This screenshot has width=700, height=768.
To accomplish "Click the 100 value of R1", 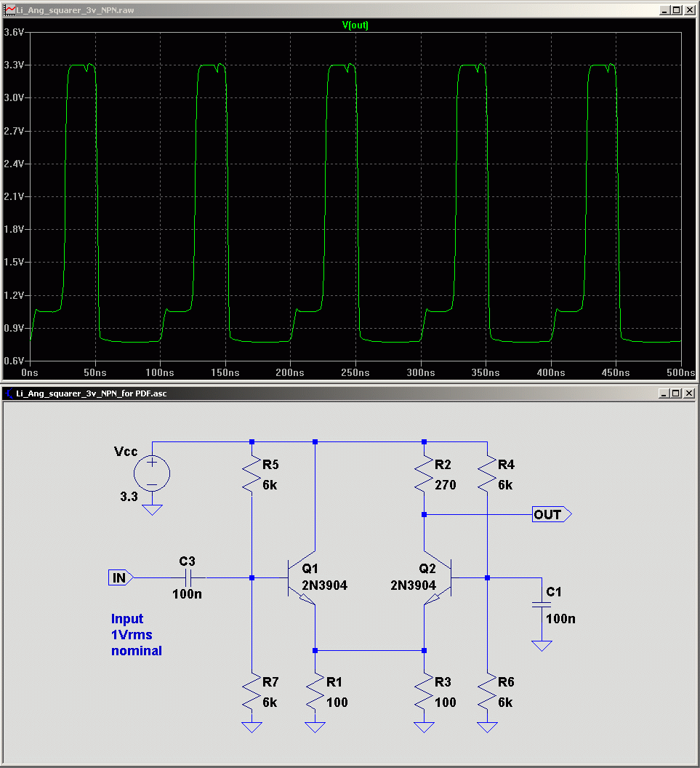I will (x=337, y=703).
